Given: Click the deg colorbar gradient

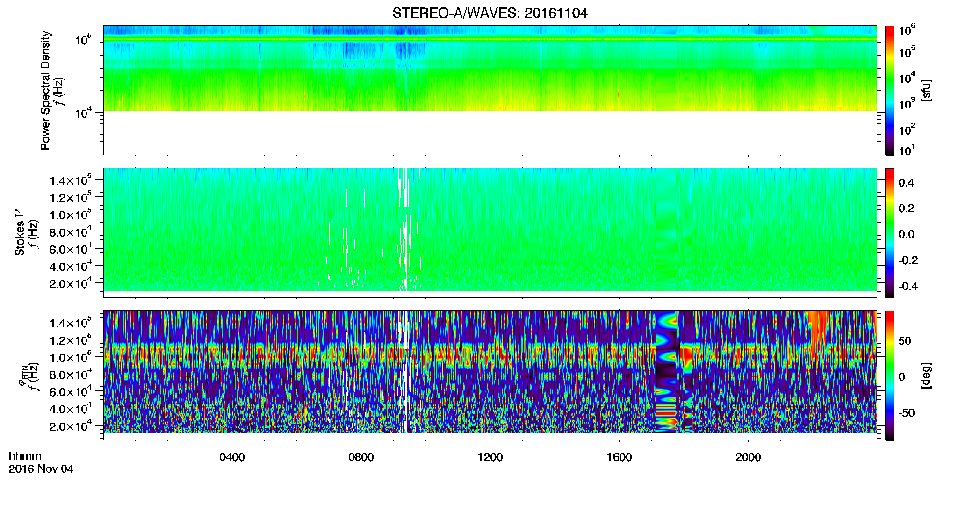Looking at the screenshot, I should 890,375.
